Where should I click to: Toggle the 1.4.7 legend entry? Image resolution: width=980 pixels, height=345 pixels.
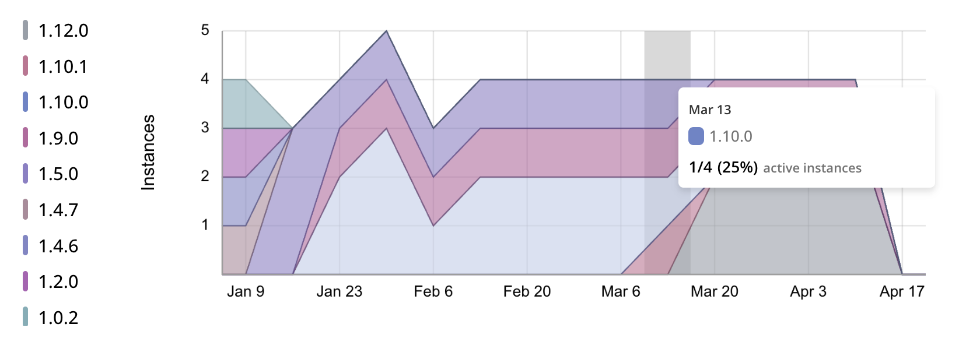coord(58,210)
